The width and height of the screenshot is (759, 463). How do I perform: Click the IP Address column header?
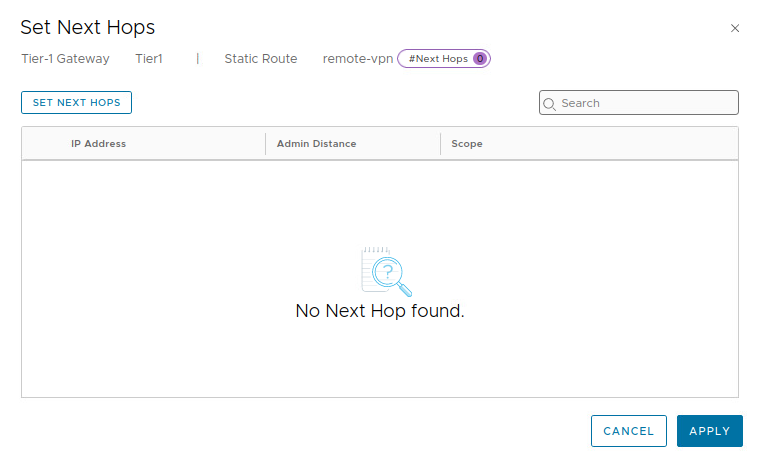coord(98,144)
